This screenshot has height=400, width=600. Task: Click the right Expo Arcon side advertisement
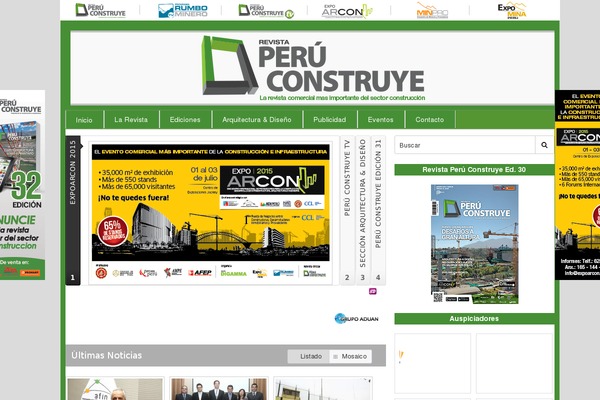[x=577, y=185]
